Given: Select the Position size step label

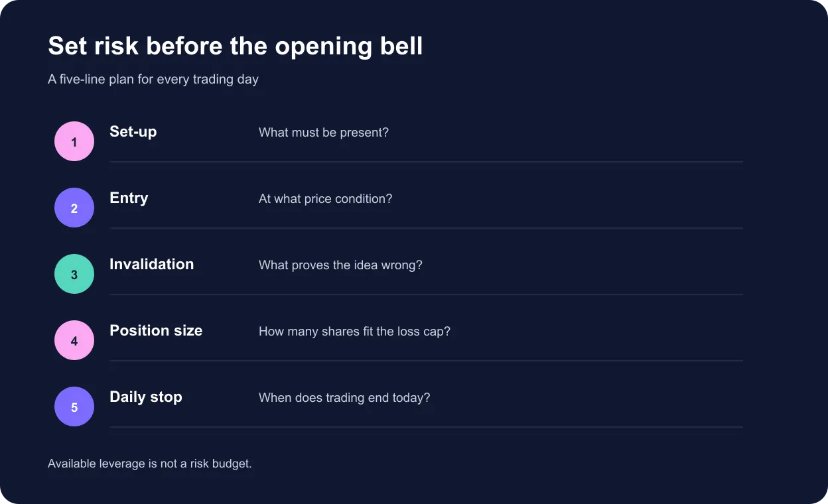Looking at the screenshot, I should coord(156,331).
